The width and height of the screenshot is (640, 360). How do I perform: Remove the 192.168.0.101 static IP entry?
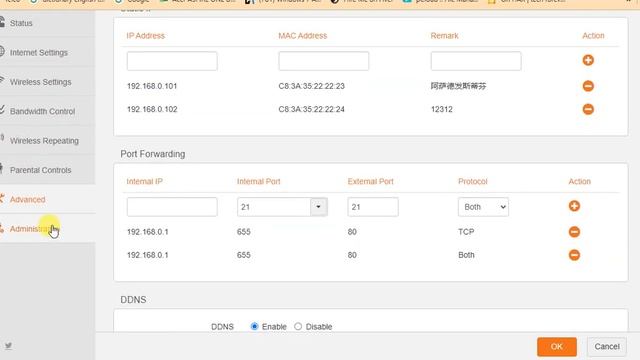pos(588,86)
